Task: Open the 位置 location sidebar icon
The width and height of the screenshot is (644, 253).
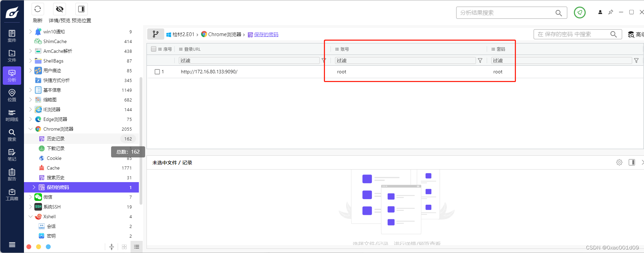Action: point(12,96)
